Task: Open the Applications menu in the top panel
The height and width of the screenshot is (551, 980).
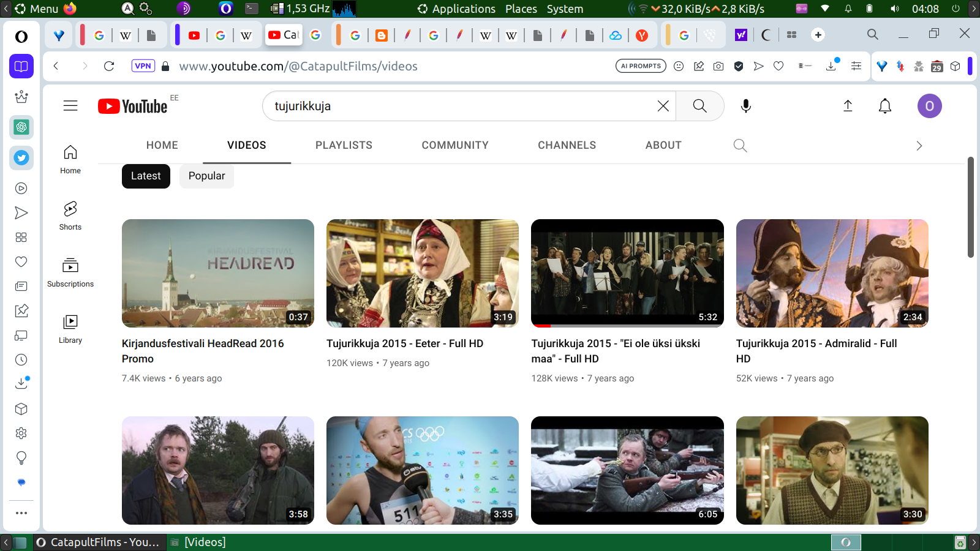Action: coord(463,9)
